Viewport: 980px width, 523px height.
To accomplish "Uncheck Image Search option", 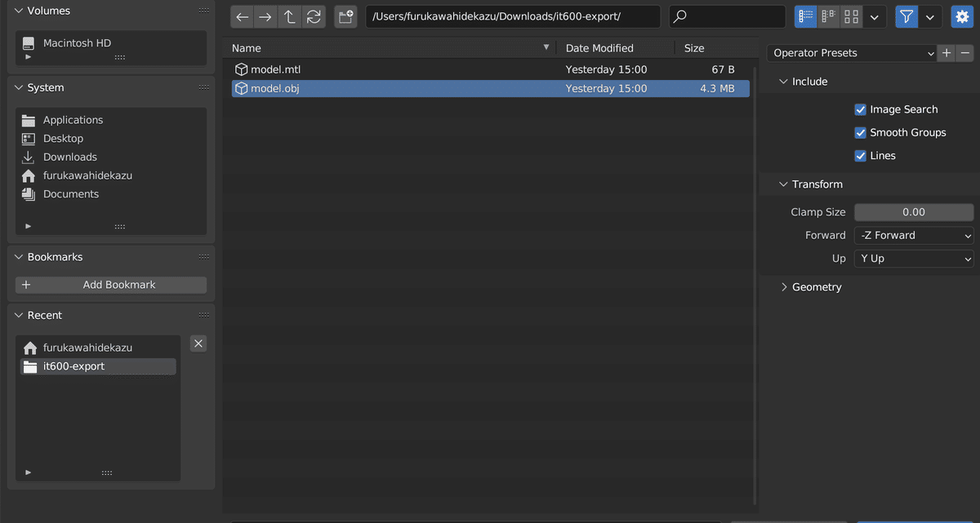I will tap(860, 109).
